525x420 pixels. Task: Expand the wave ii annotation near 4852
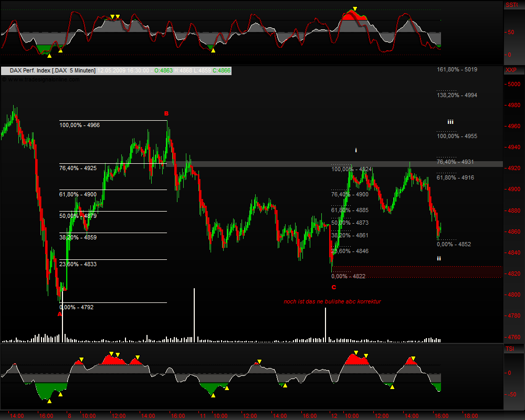click(x=439, y=258)
